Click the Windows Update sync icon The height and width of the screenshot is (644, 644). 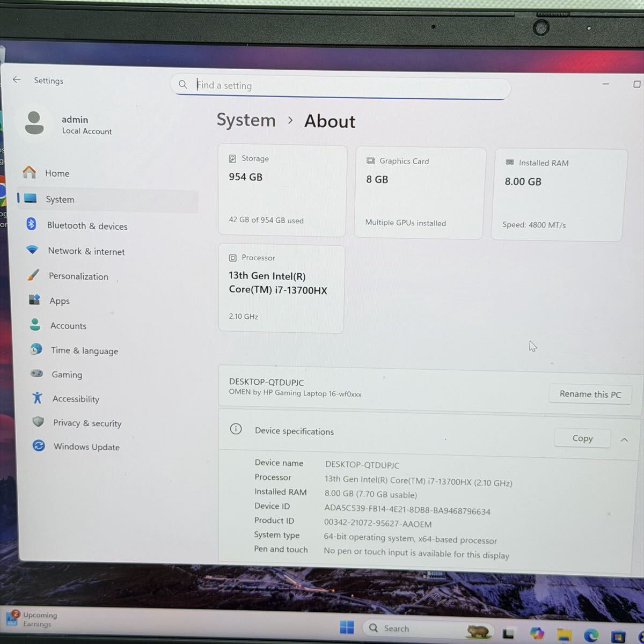pos(39,445)
